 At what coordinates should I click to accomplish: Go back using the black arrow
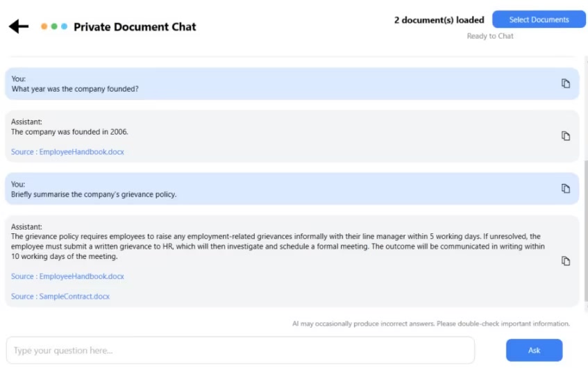19,26
